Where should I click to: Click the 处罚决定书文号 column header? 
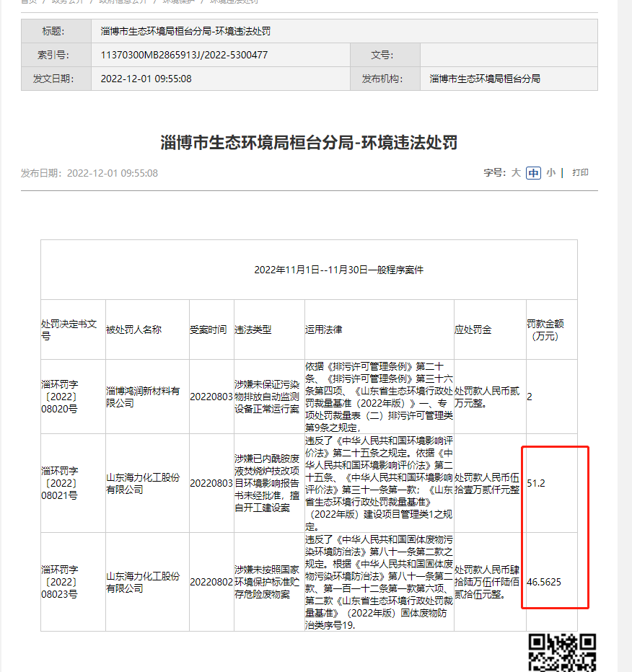pyautogui.click(x=73, y=330)
